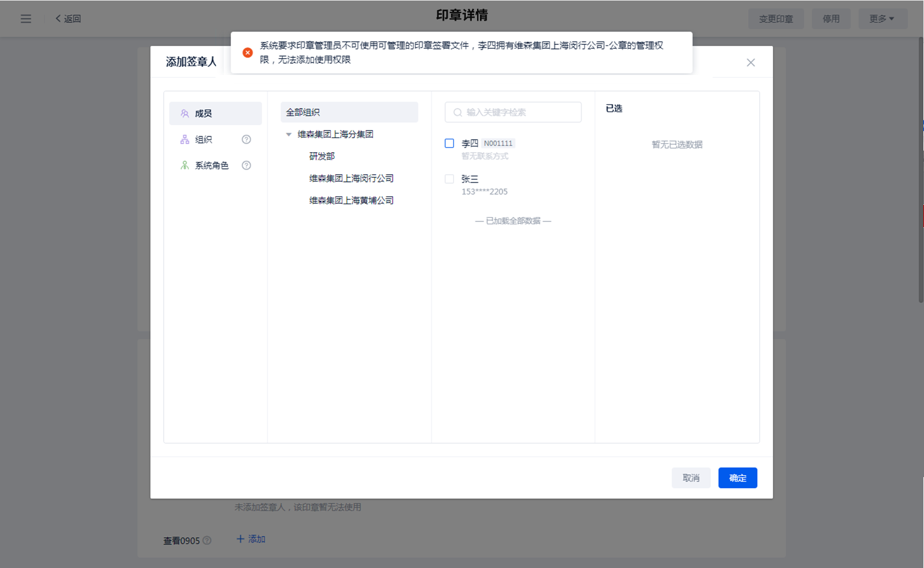The width and height of the screenshot is (924, 568).
Task: Click the 变更印章 button
Action: [x=776, y=19]
